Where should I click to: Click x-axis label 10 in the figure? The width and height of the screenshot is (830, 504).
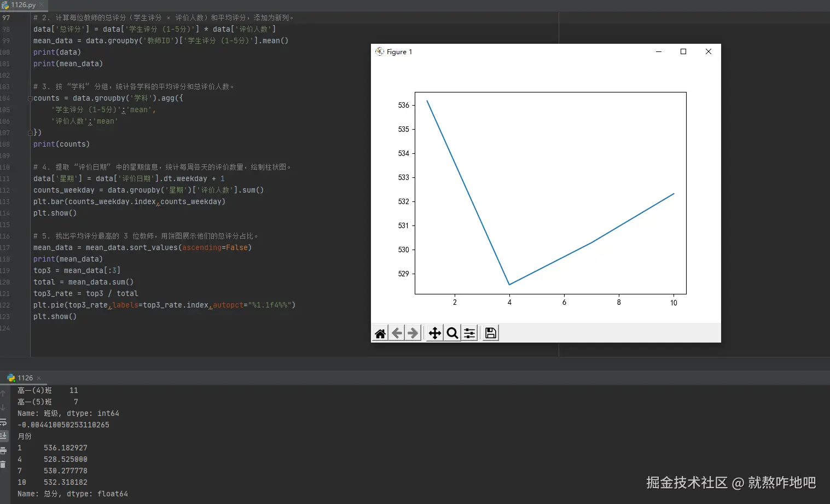click(674, 303)
